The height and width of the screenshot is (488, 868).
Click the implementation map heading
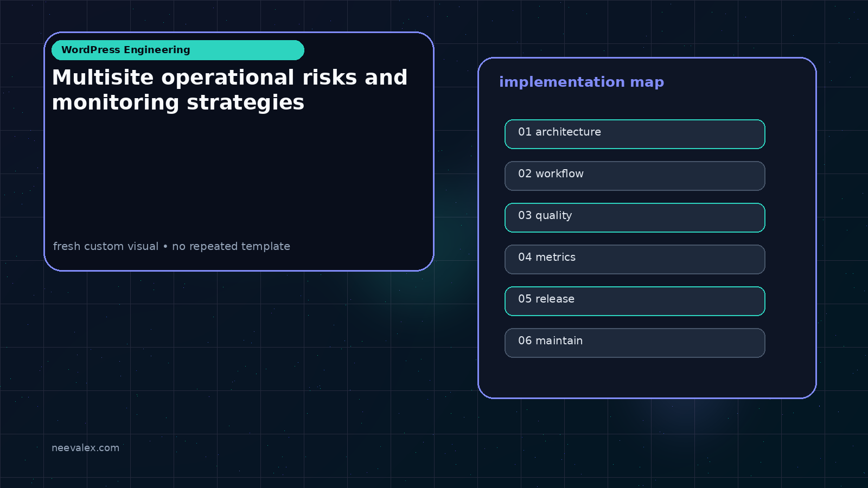[582, 82]
